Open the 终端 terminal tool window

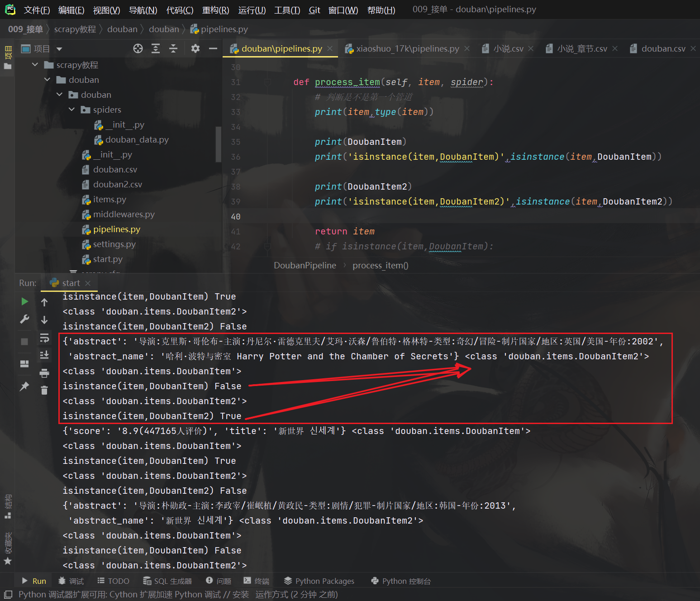(x=257, y=581)
